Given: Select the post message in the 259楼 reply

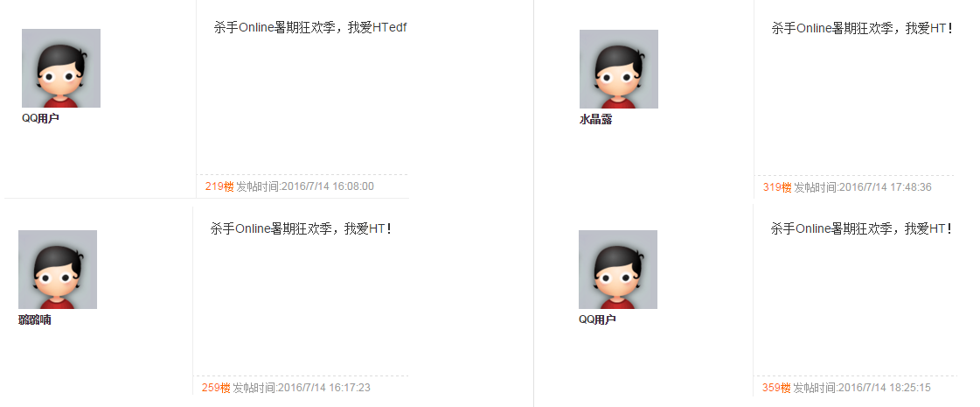Looking at the screenshot, I should click(x=302, y=228).
